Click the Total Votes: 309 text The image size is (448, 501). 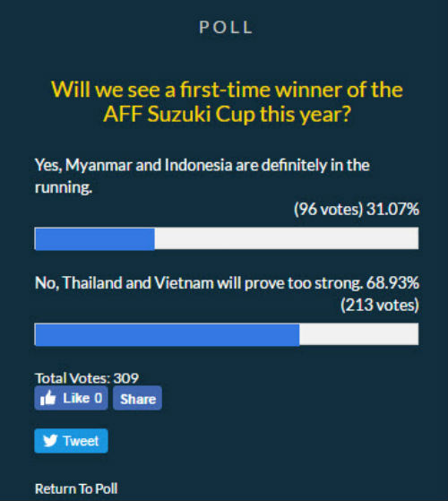coord(87,378)
